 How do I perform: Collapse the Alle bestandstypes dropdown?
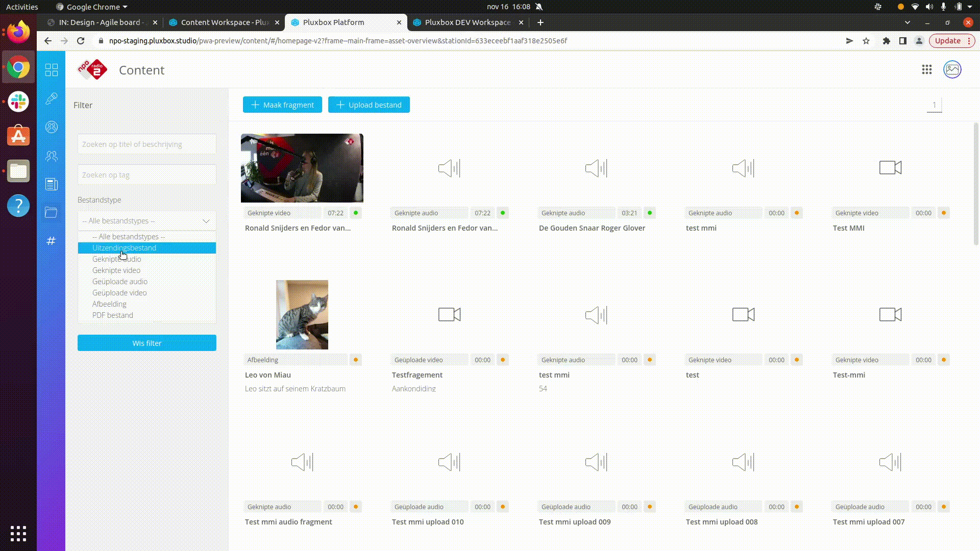(206, 221)
